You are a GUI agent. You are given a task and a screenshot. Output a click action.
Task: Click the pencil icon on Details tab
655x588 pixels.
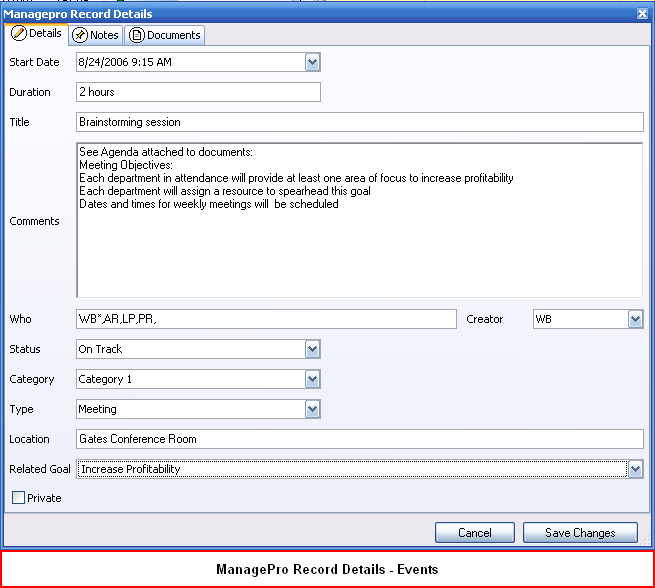click(x=19, y=33)
